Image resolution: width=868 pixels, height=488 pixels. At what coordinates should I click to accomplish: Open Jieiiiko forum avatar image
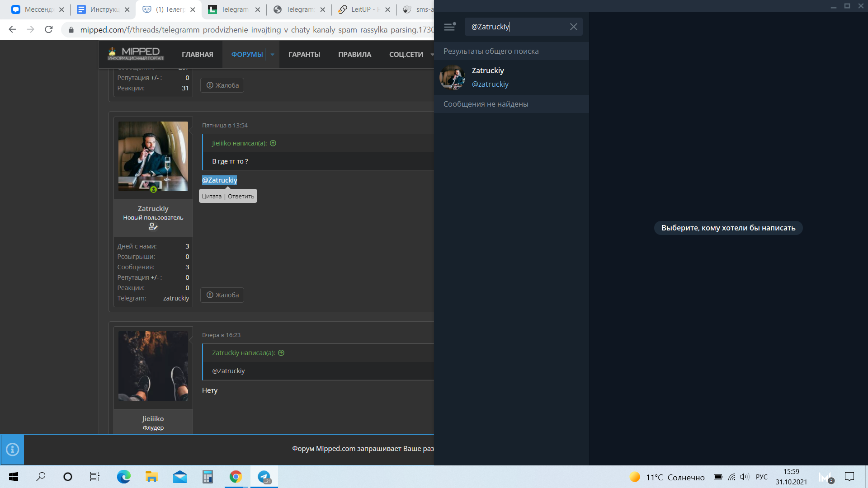click(153, 366)
